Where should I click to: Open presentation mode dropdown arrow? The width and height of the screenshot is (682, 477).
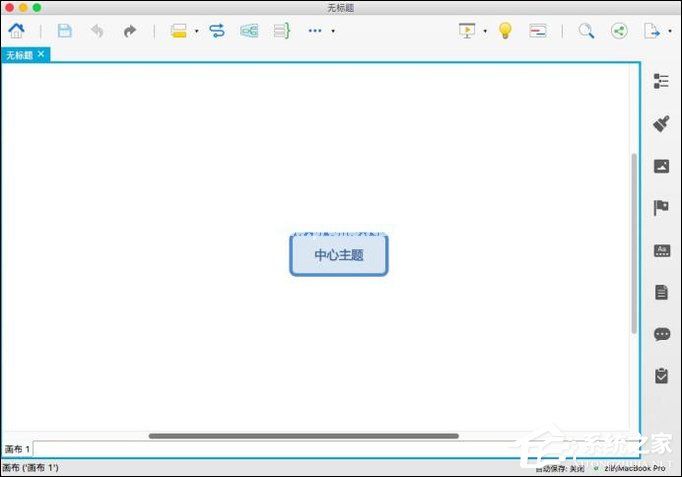point(485,31)
